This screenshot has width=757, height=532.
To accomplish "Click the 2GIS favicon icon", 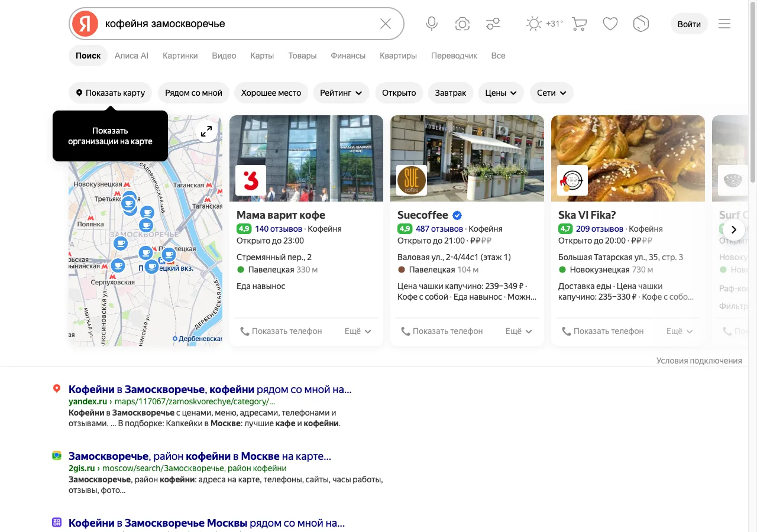I will 57,456.
